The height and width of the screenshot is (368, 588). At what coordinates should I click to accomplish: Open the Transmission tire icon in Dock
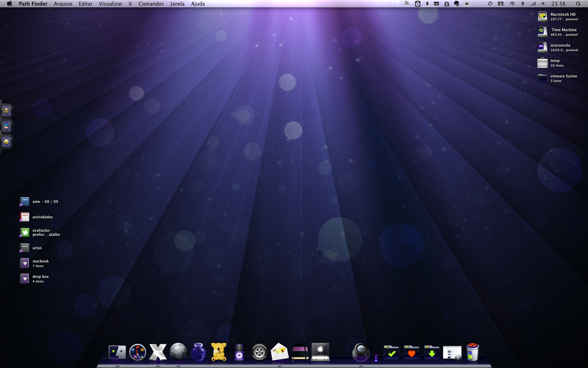(259, 352)
